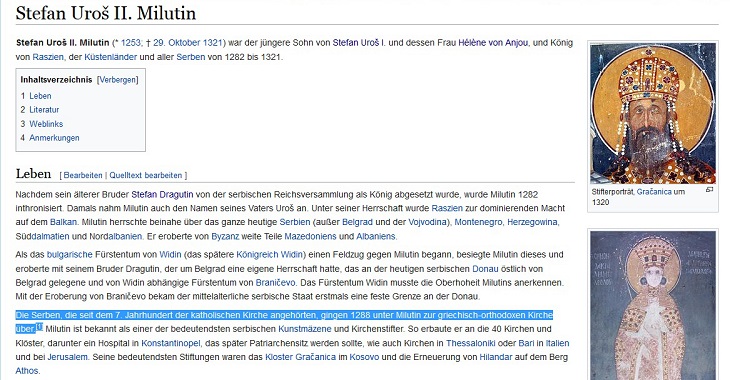Open the Stefan Dragutin article link
Screen dimensions: 730x380
162,194
